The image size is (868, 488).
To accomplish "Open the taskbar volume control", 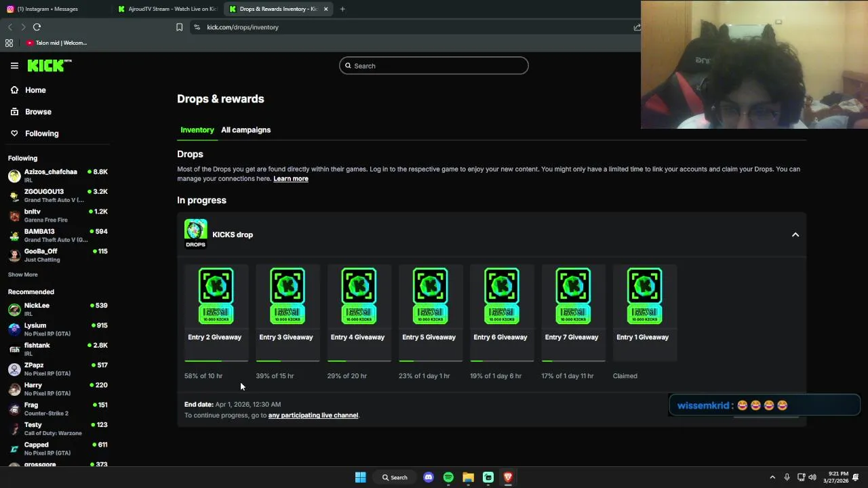I will (x=812, y=477).
